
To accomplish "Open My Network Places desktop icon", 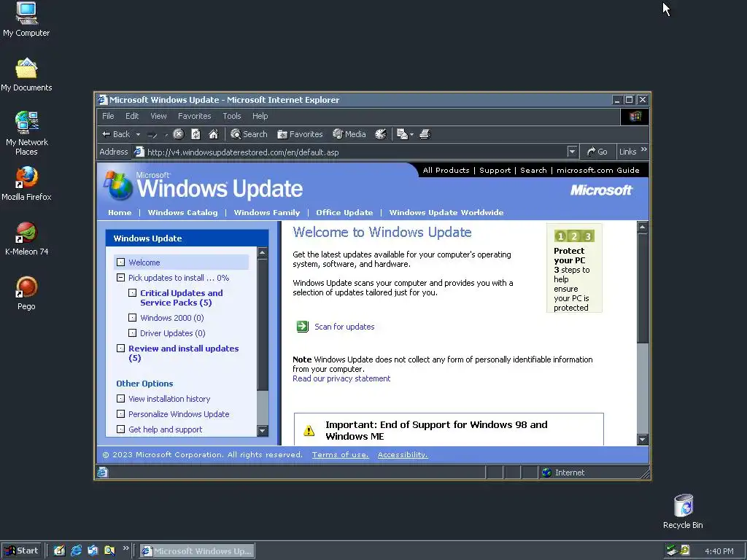I will pos(26,133).
